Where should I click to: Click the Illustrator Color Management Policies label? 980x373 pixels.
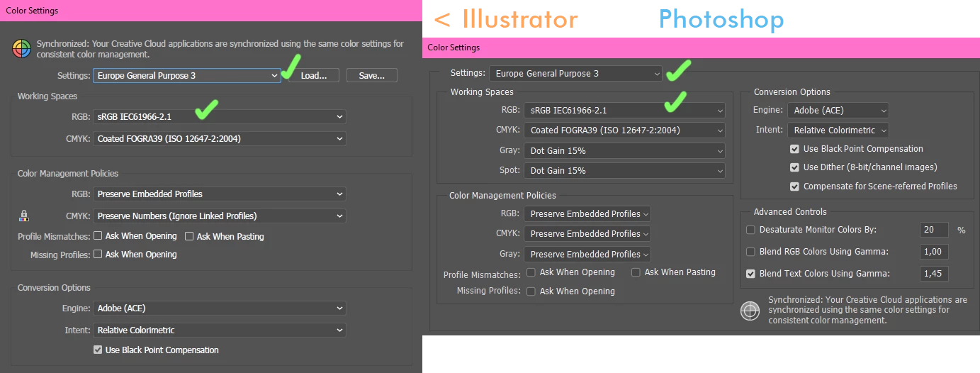tap(68, 173)
